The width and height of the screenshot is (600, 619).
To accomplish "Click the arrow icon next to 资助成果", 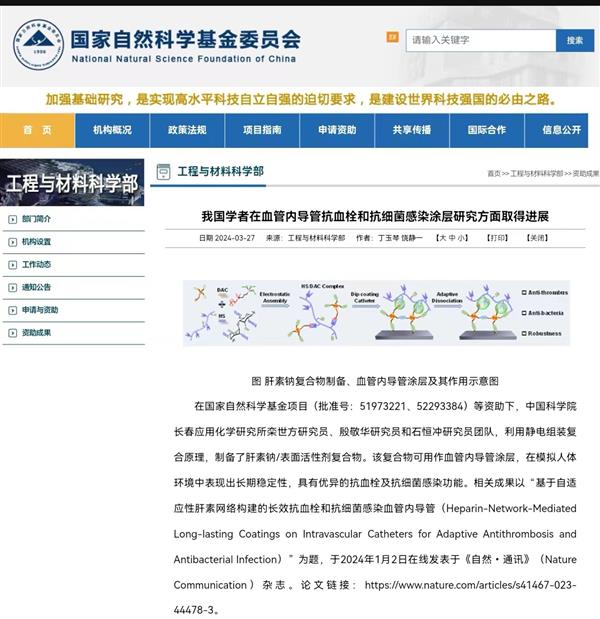I will pyautogui.click(x=11, y=333).
